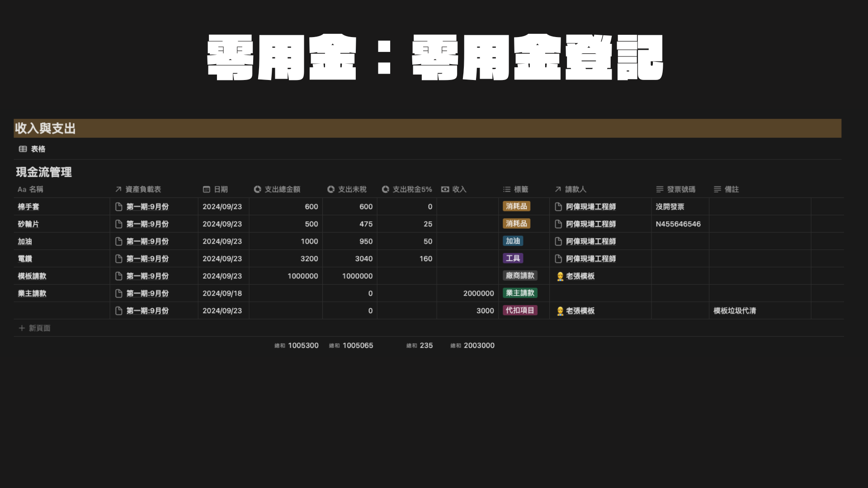Click the text lines icon in 發票號碼 header
The width and height of the screenshot is (868, 488).
click(660, 189)
